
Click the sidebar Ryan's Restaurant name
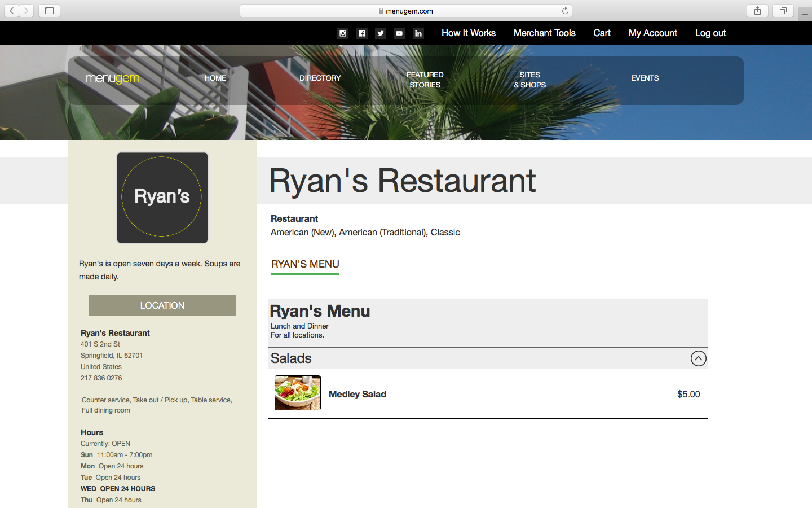115,333
